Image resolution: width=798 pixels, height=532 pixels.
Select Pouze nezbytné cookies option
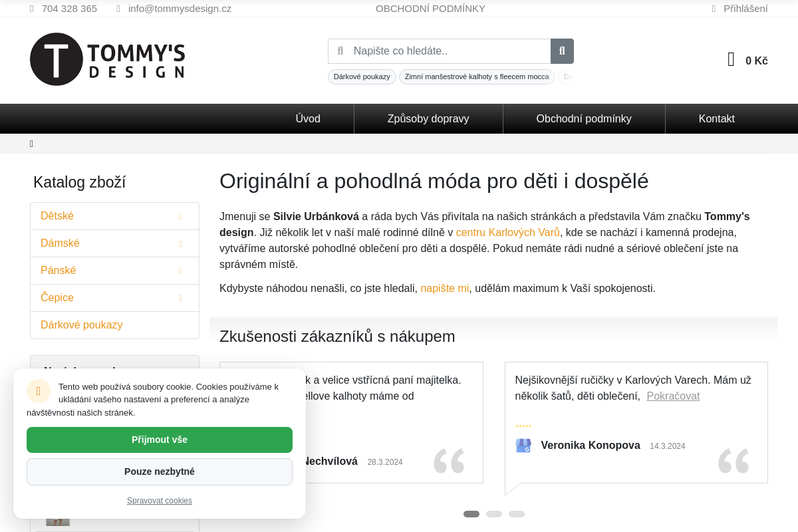(x=160, y=471)
